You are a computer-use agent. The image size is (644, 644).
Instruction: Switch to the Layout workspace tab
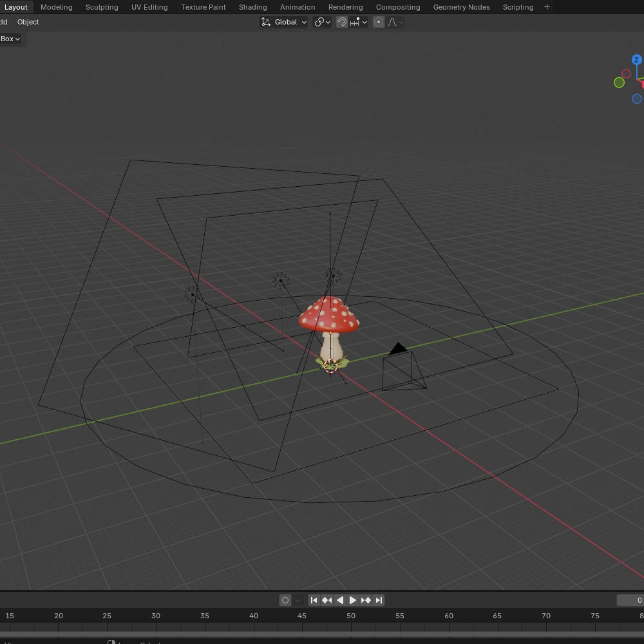click(15, 7)
